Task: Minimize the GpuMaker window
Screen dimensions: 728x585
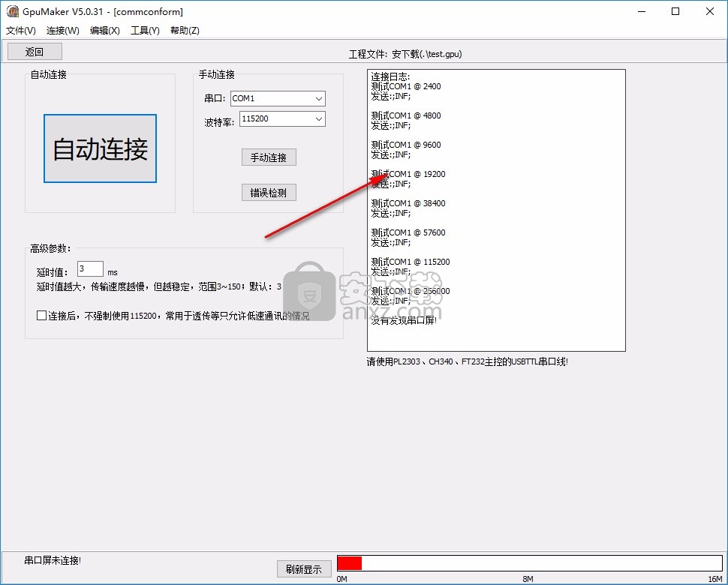Action: [x=642, y=11]
